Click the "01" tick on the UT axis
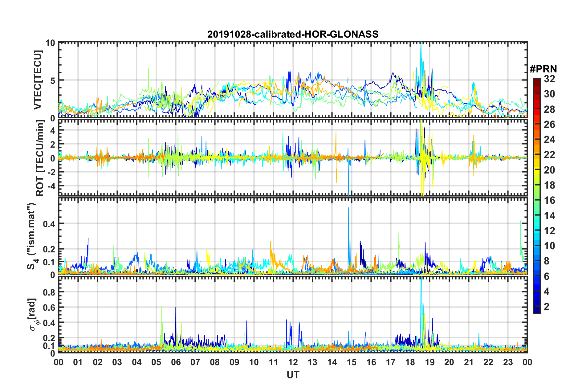 tap(78, 362)
